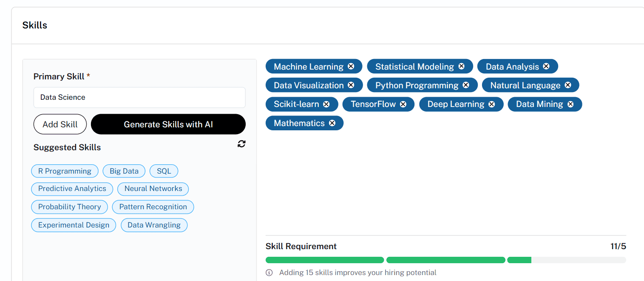
Task: Remove the Machine Learning skill tag
Action: coord(351,66)
